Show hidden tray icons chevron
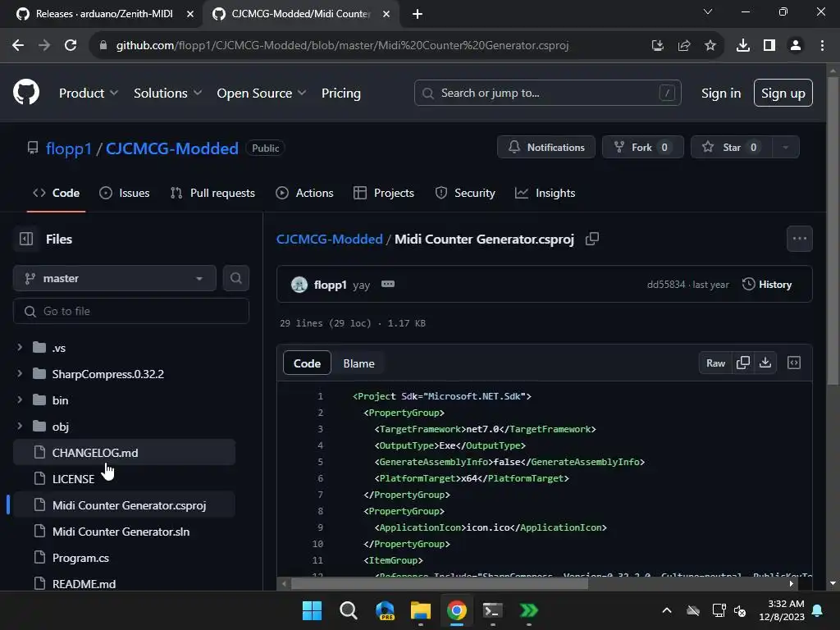The height and width of the screenshot is (630, 840). pos(666,610)
